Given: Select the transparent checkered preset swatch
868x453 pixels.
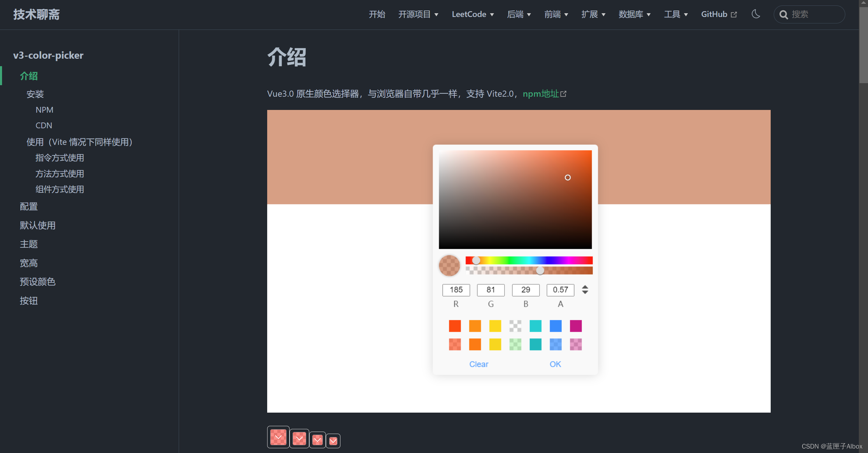Looking at the screenshot, I should 515,326.
